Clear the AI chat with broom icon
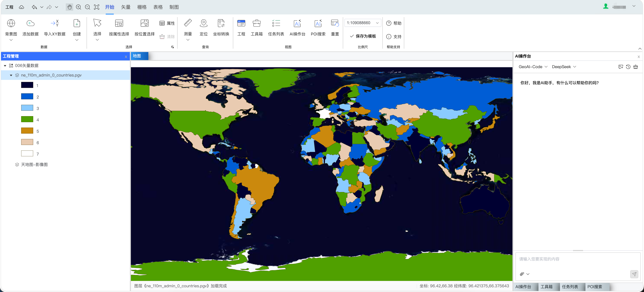The height and width of the screenshot is (292, 644). tap(635, 67)
